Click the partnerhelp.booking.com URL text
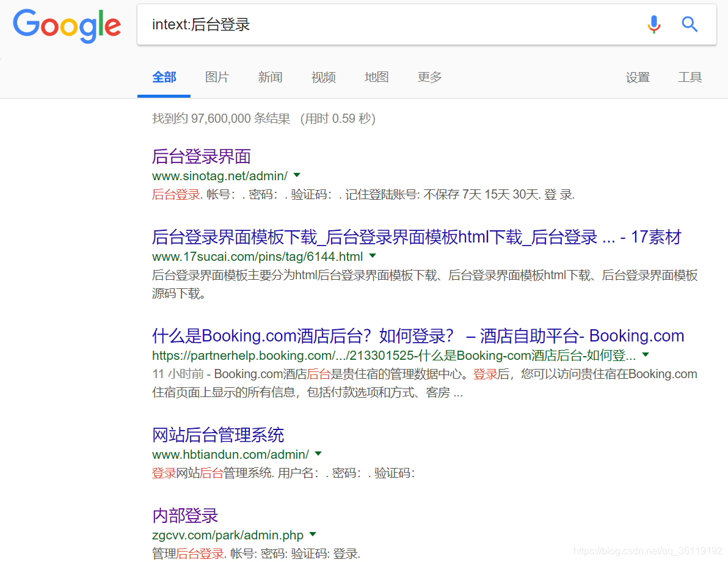The height and width of the screenshot is (562, 728). pos(394,356)
